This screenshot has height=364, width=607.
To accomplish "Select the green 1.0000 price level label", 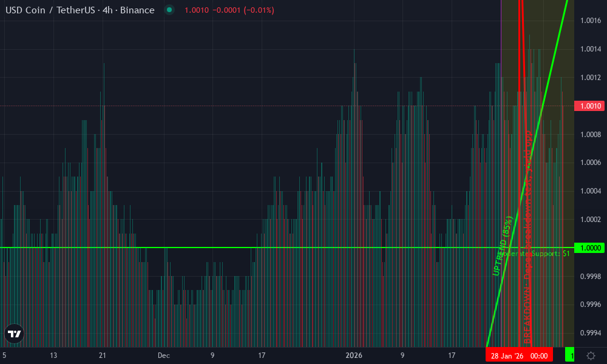I will pyautogui.click(x=589, y=248).
